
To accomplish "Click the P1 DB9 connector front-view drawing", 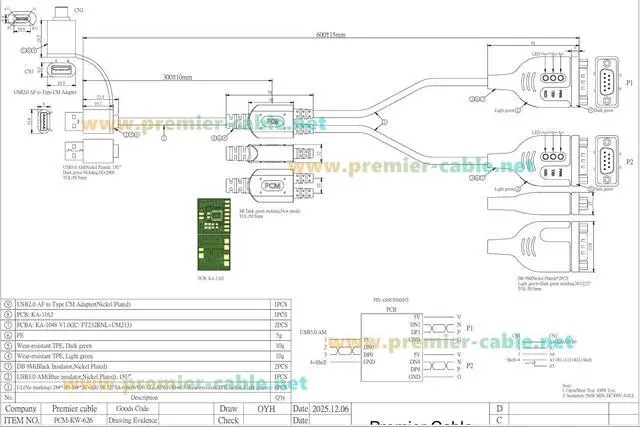I will (x=607, y=82).
